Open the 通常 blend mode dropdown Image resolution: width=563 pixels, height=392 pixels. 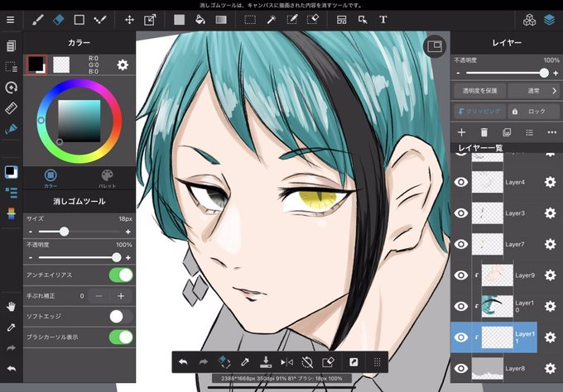[x=534, y=91]
